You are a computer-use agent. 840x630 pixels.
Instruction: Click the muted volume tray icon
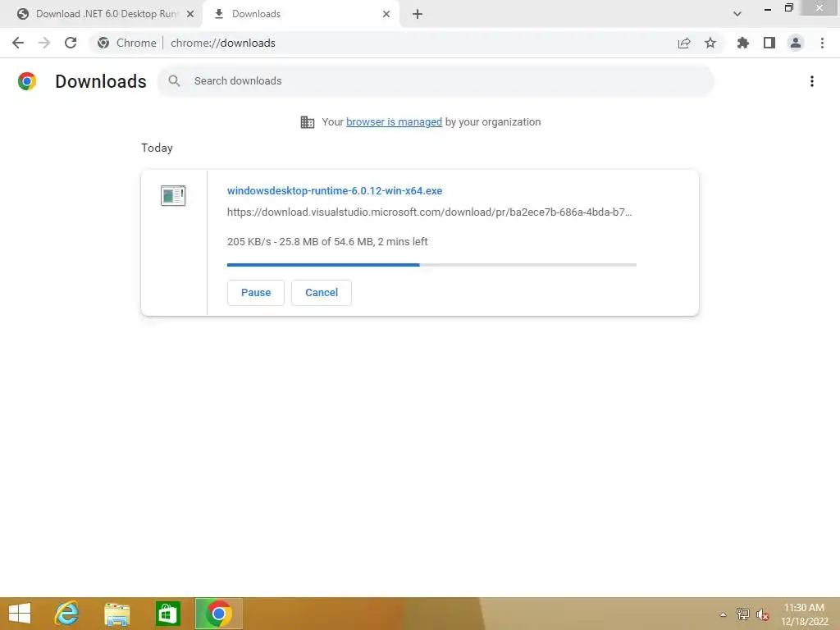763,614
